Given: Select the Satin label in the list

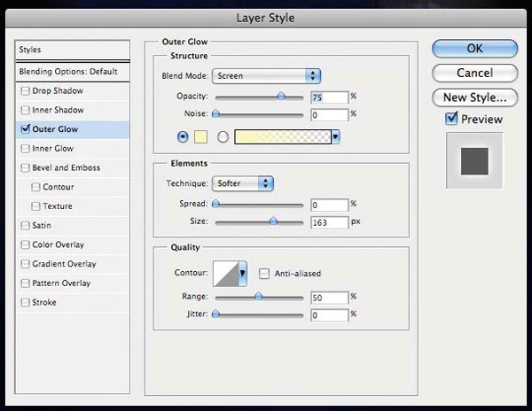Looking at the screenshot, I should click(x=42, y=225).
